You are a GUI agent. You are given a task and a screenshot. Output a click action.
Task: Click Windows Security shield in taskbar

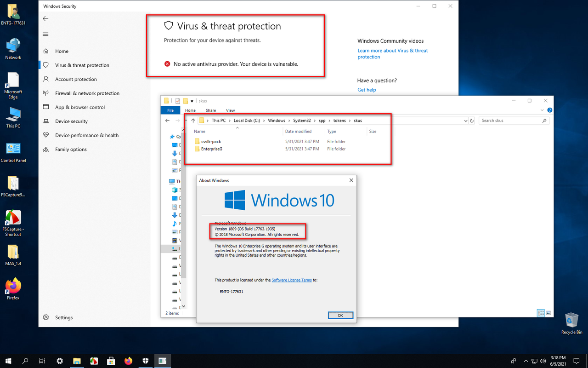145,361
